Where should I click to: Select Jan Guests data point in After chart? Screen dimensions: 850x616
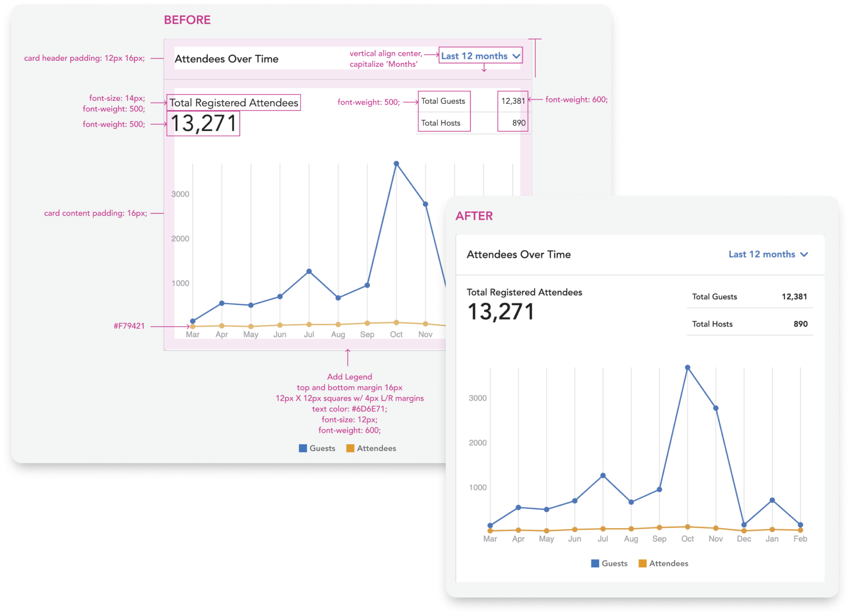click(772, 500)
